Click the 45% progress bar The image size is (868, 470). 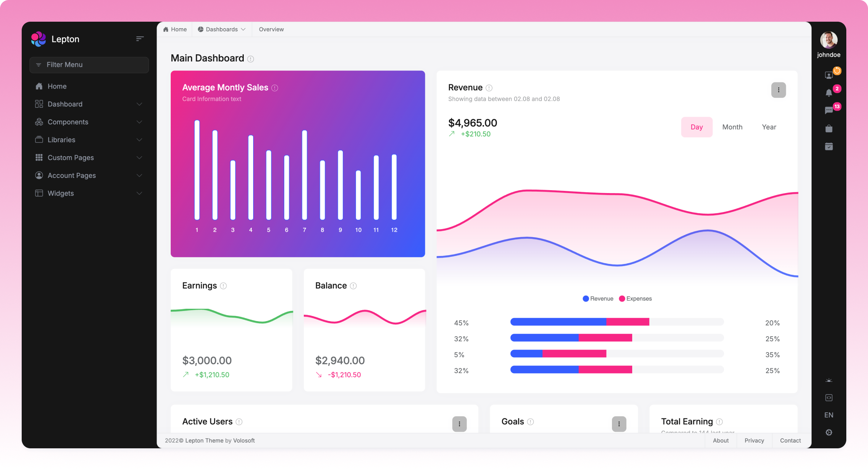(617, 322)
